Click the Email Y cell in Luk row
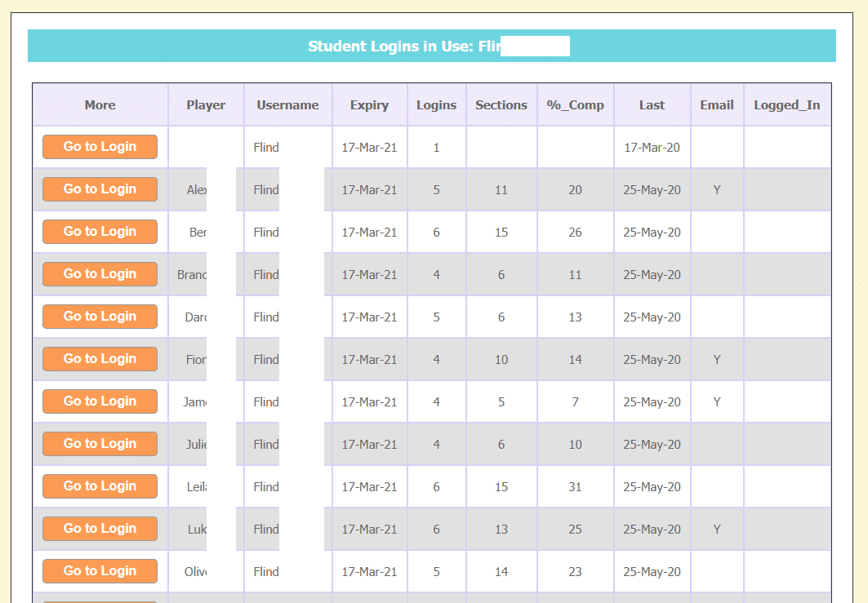 (717, 530)
